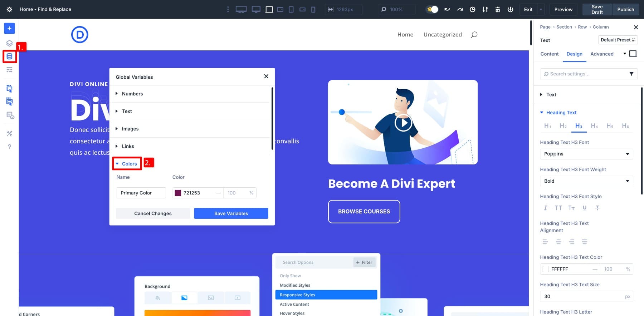Image resolution: width=644 pixels, height=316 pixels.
Task: Click the power icon in the top bar
Action: pyautogui.click(x=511, y=9)
